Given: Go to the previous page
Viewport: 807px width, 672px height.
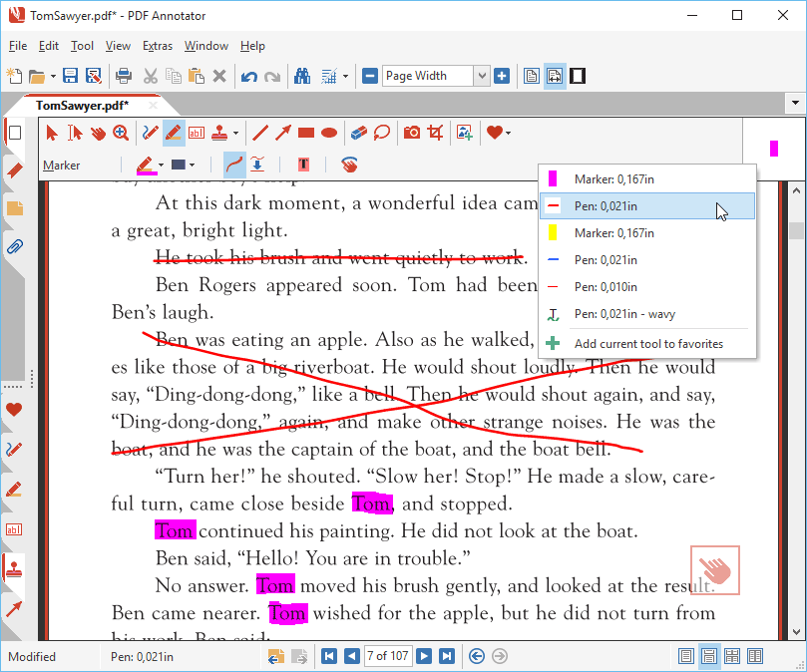Looking at the screenshot, I should [352, 656].
